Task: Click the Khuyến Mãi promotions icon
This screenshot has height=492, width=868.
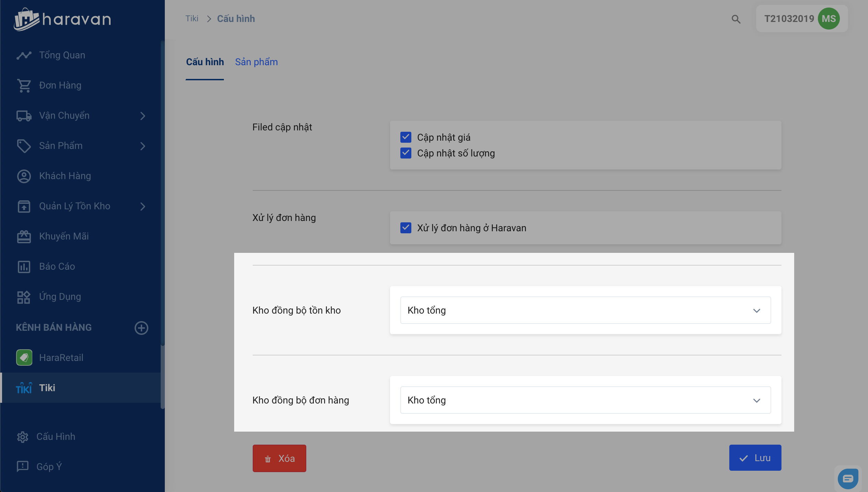Action: 24,236
